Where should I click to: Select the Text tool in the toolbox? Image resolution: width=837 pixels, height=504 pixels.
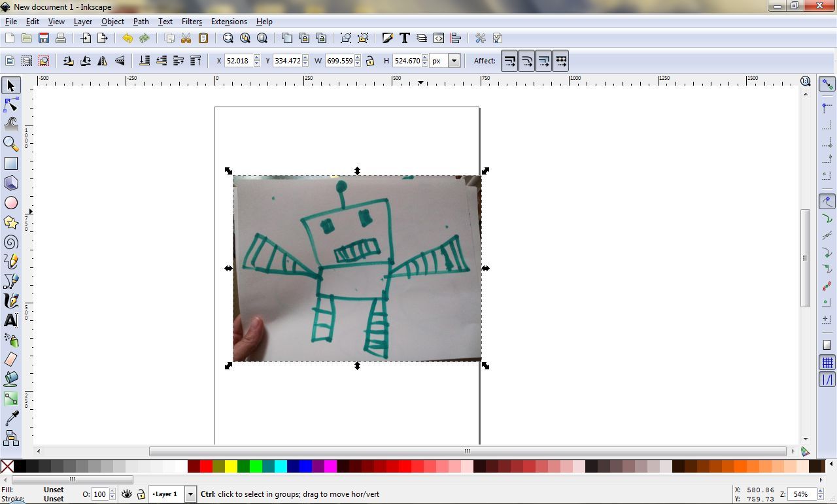tap(10, 320)
